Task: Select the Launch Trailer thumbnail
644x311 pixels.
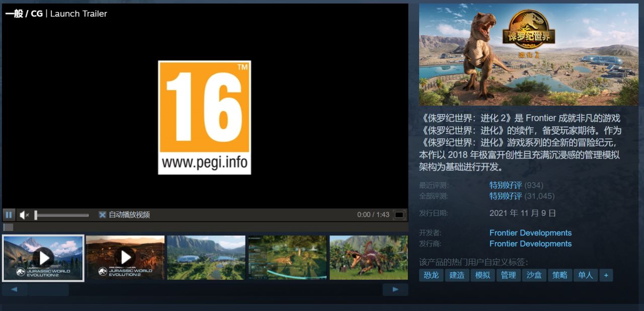Action: pyautogui.click(x=43, y=258)
